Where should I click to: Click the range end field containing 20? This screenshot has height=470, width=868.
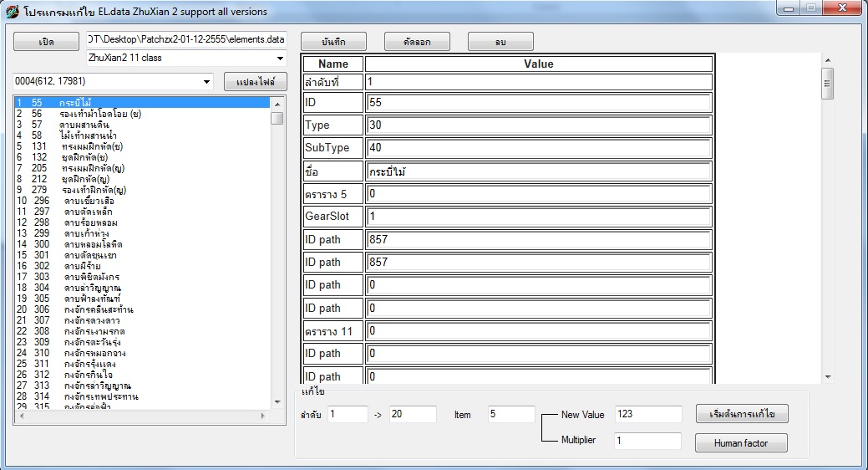click(x=413, y=414)
